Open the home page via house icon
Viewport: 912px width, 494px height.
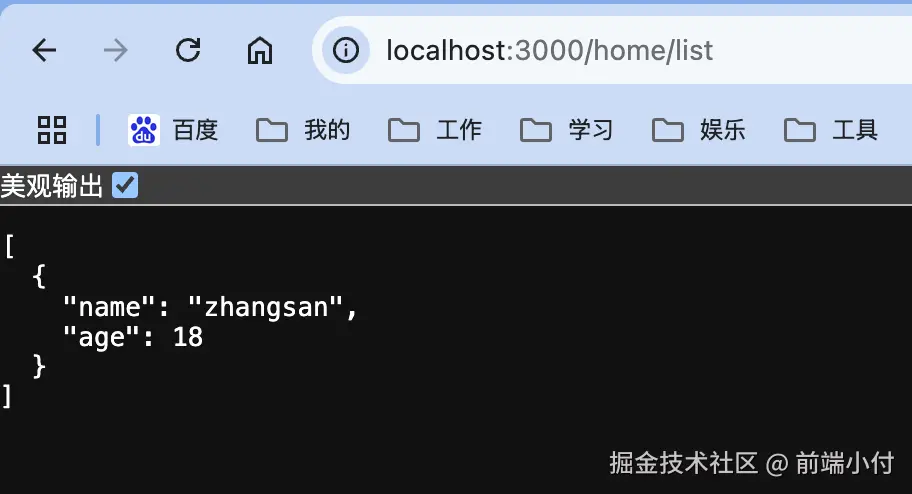(259, 50)
